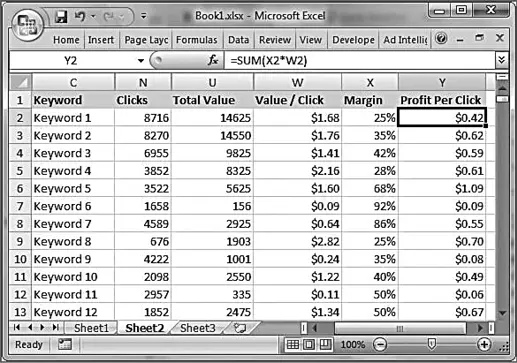Close the workbook window in the ribbon
Screen dimensions: 517x363
pyautogui.click(x=500, y=38)
